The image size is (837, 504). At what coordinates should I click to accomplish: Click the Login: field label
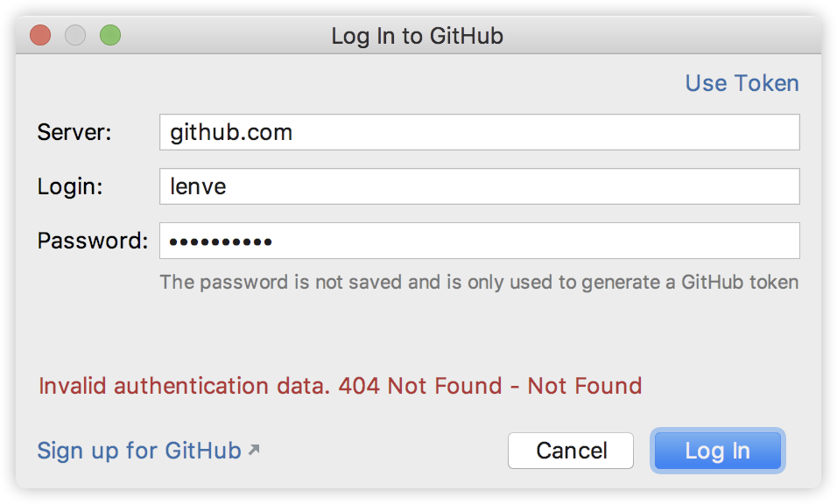(x=70, y=186)
